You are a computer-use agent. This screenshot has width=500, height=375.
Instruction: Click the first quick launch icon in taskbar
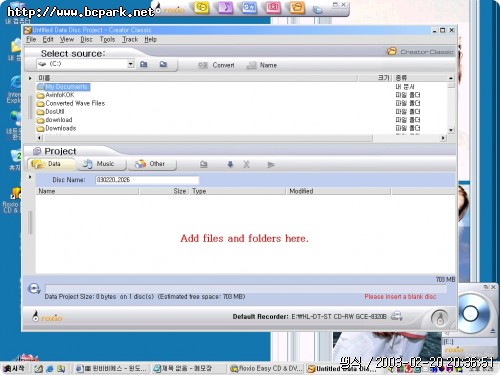pos(38,369)
